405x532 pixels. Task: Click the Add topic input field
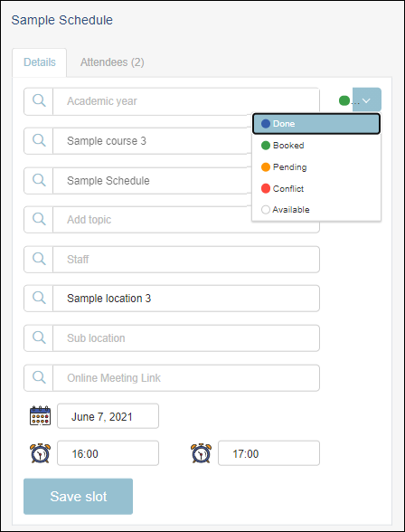(x=185, y=220)
